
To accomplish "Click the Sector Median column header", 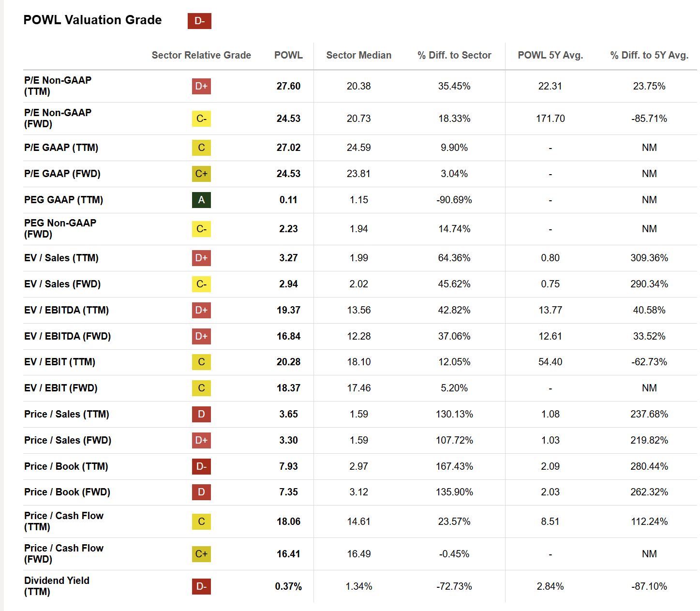I will [358, 55].
